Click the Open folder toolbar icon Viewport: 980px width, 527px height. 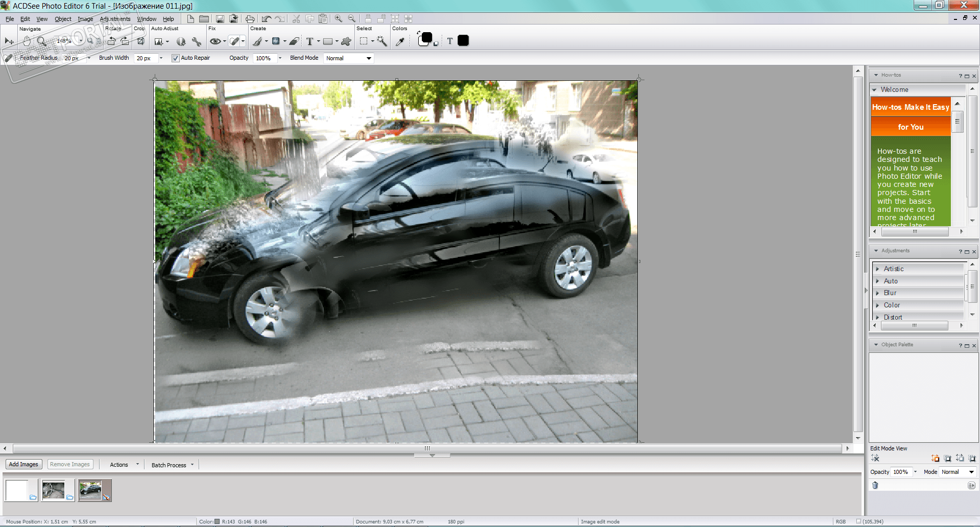pos(204,19)
